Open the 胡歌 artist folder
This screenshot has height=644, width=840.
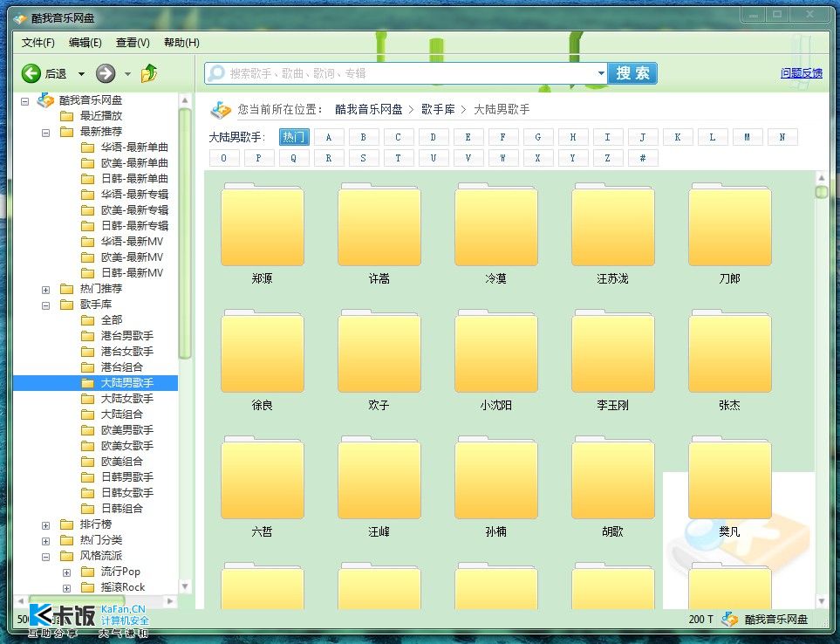pos(612,478)
